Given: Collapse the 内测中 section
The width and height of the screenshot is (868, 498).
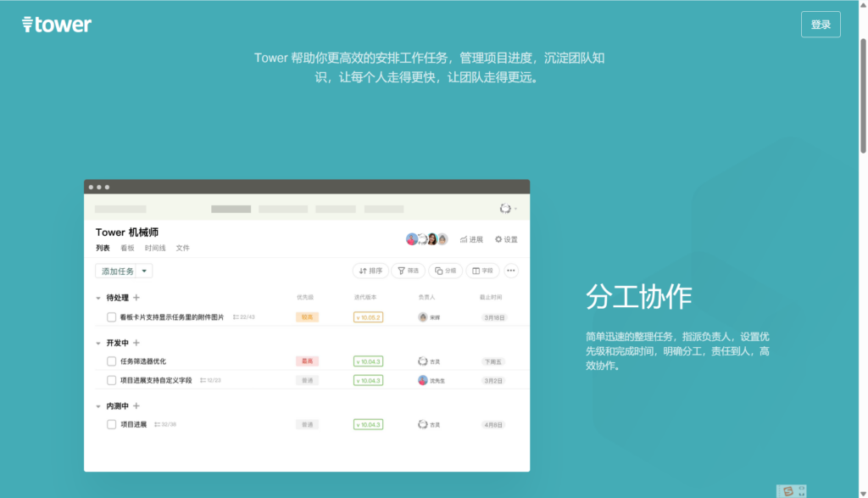Looking at the screenshot, I should [x=98, y=406].
